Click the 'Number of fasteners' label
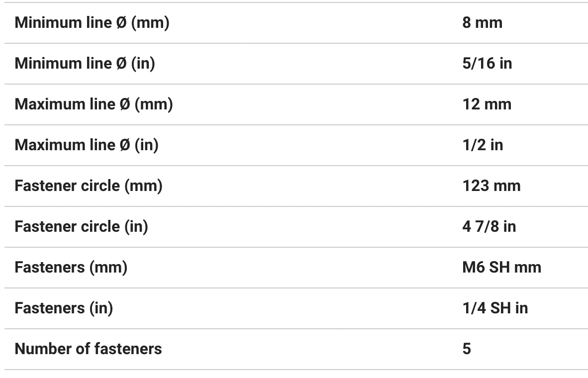The height and width of the screenshot is (378, 588). pos(88,349)
